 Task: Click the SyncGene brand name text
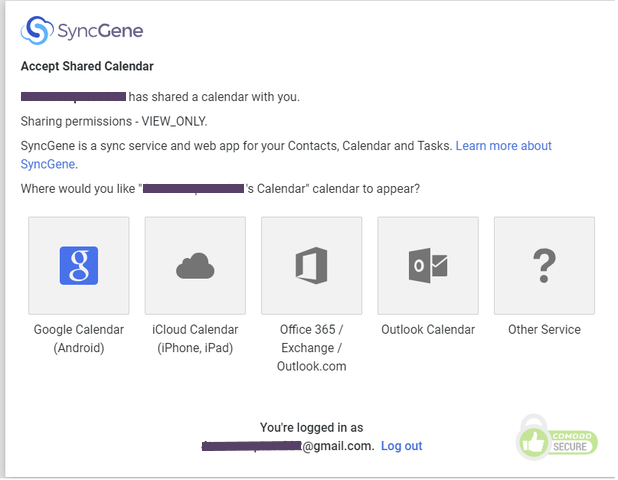(99, 31)
